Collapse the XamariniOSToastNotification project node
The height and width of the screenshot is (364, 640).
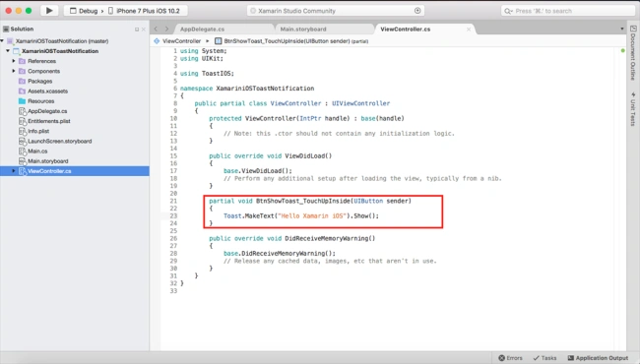(x=8, y=51)
